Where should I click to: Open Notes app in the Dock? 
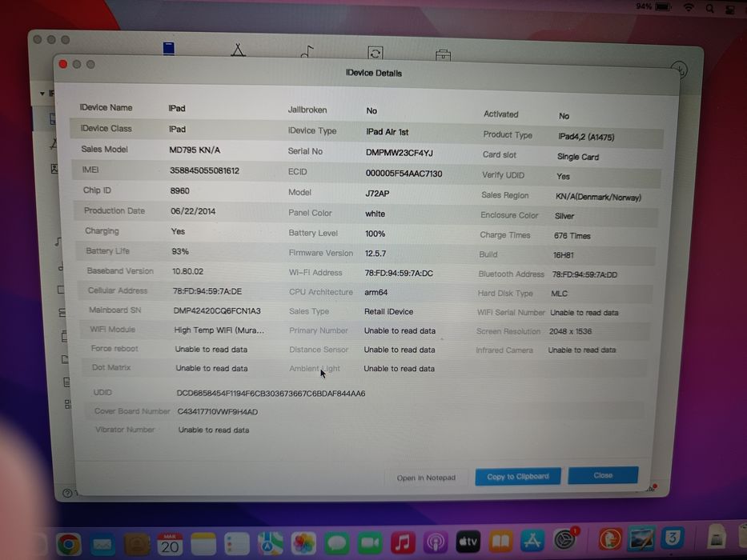point(203,544)
